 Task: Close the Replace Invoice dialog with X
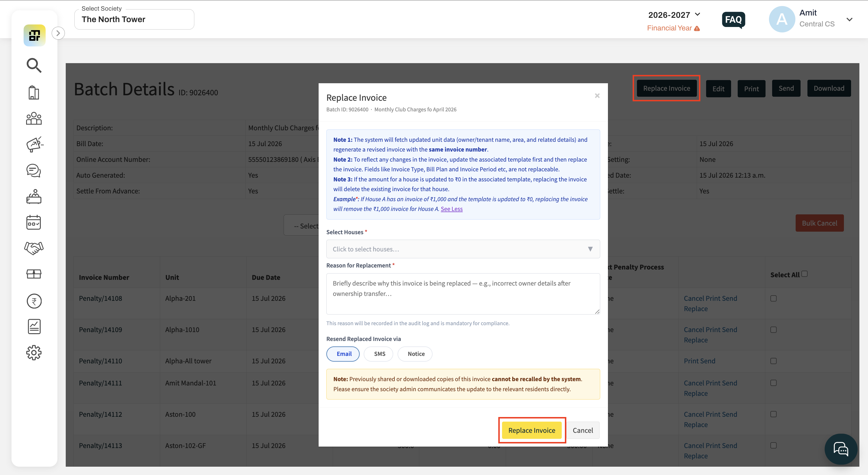(597, 96)
